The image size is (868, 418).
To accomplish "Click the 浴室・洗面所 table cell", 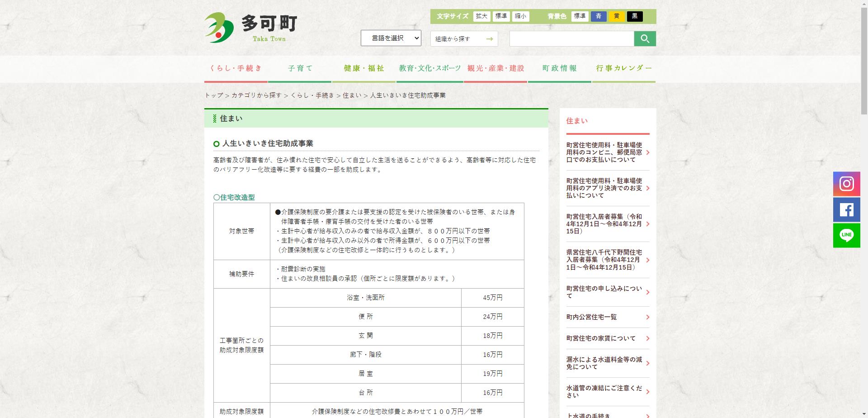I will coord(366,298).
